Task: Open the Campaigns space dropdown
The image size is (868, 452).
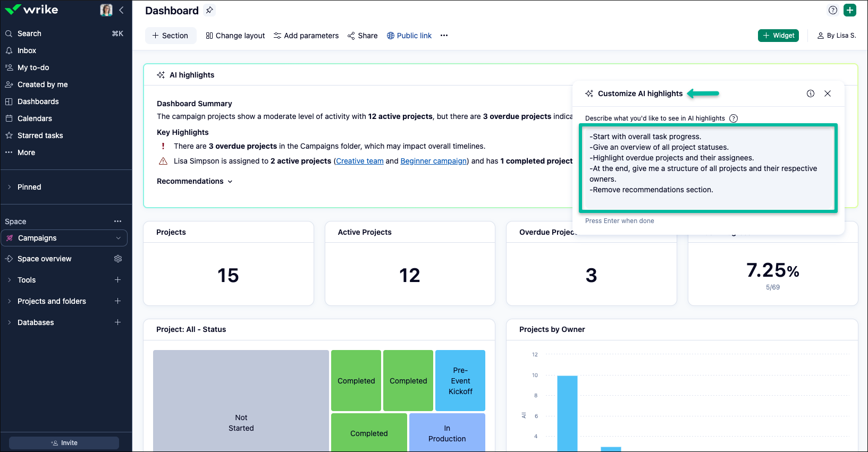Action: 118,238
